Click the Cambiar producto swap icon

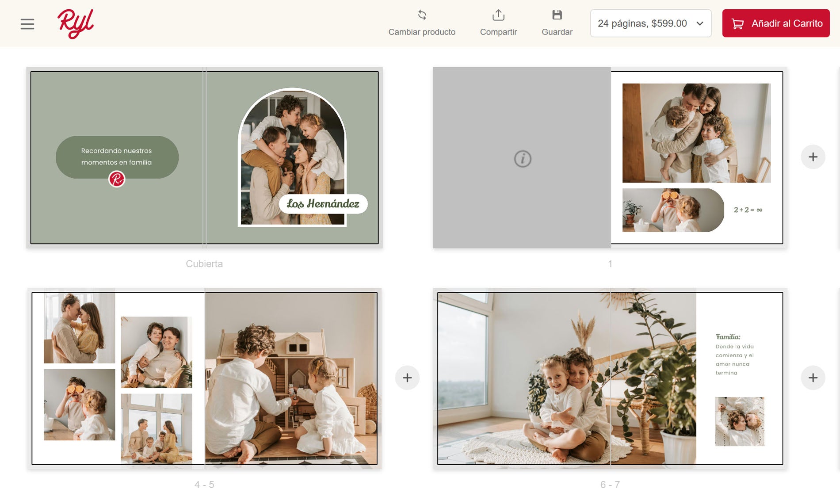(422, 15)
